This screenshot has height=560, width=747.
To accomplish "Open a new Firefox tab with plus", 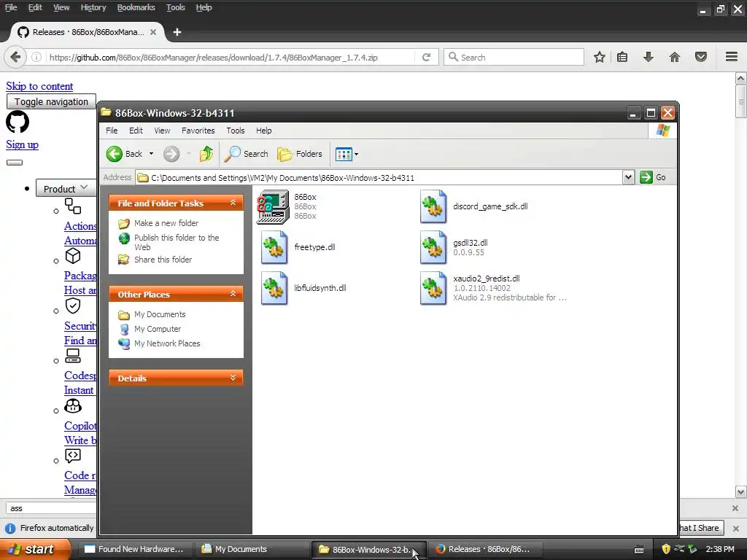I will tap(177, 32).
